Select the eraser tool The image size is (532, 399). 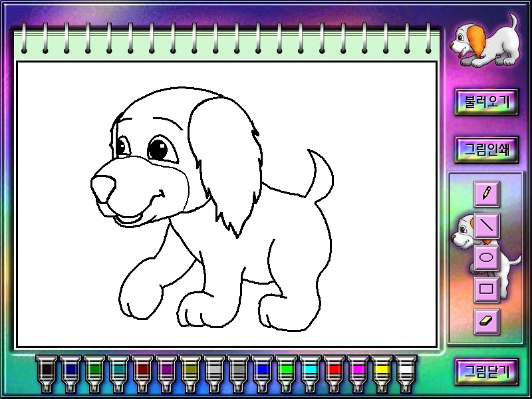487,321
